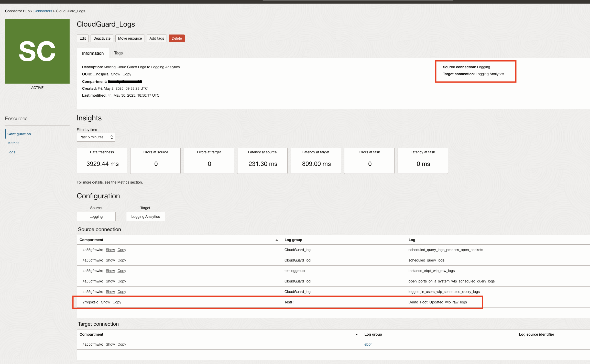
Task: Select the Information tab
Action: (93, 53)
